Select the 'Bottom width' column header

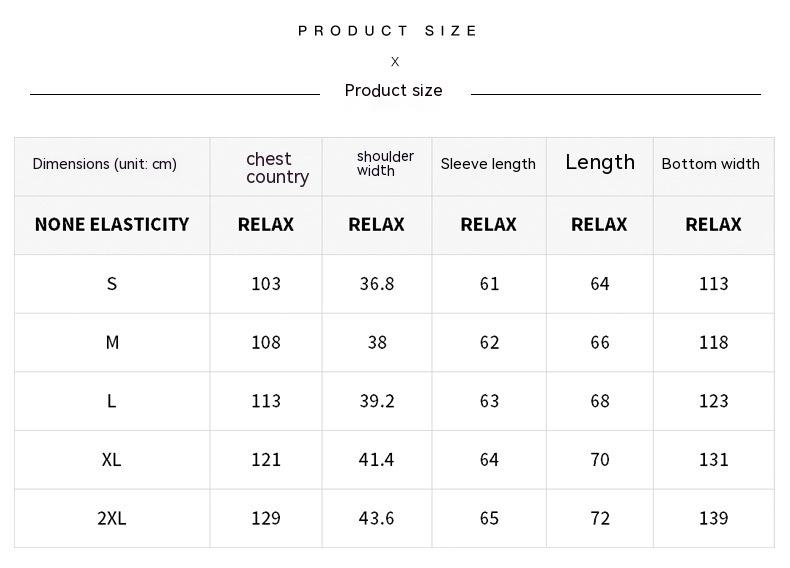710,164
